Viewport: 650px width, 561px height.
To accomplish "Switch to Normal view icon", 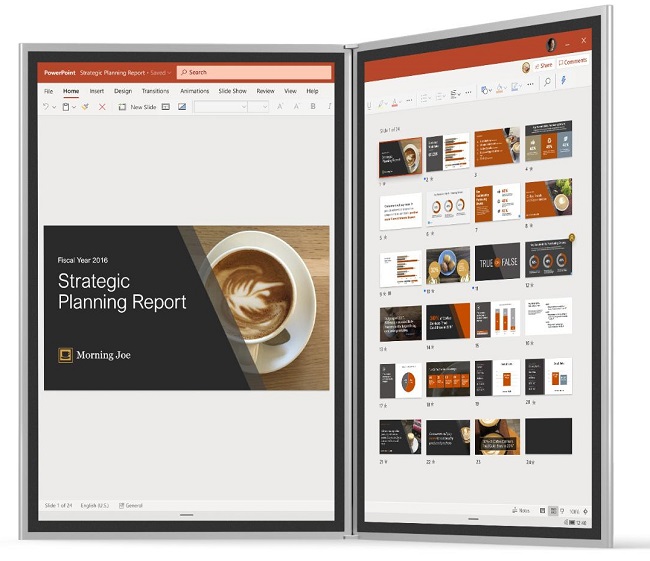I will tap(542, 511).
